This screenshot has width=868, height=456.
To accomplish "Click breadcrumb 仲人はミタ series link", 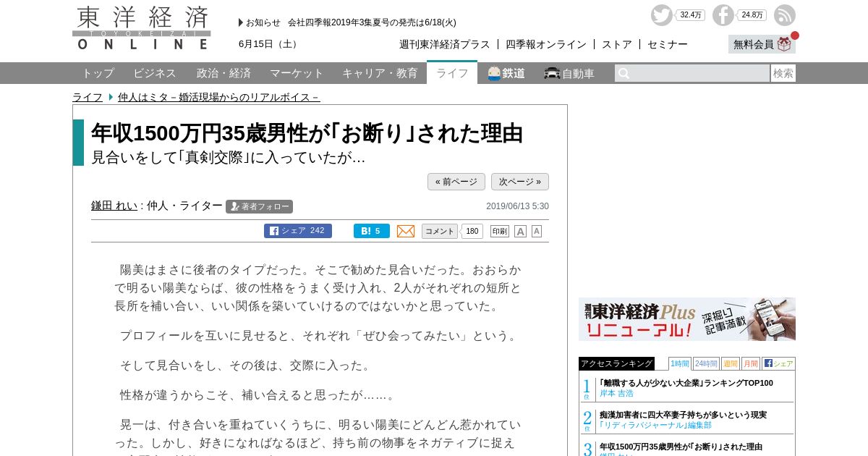I will click(x=218, y=97).
